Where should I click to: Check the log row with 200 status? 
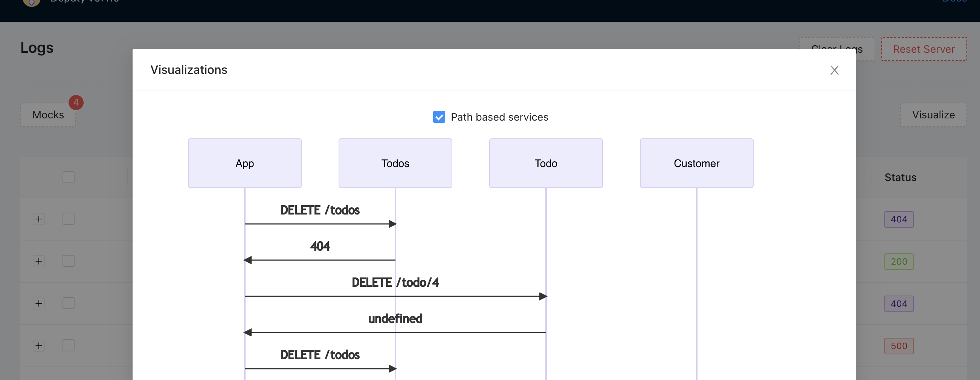click(69, 261)
